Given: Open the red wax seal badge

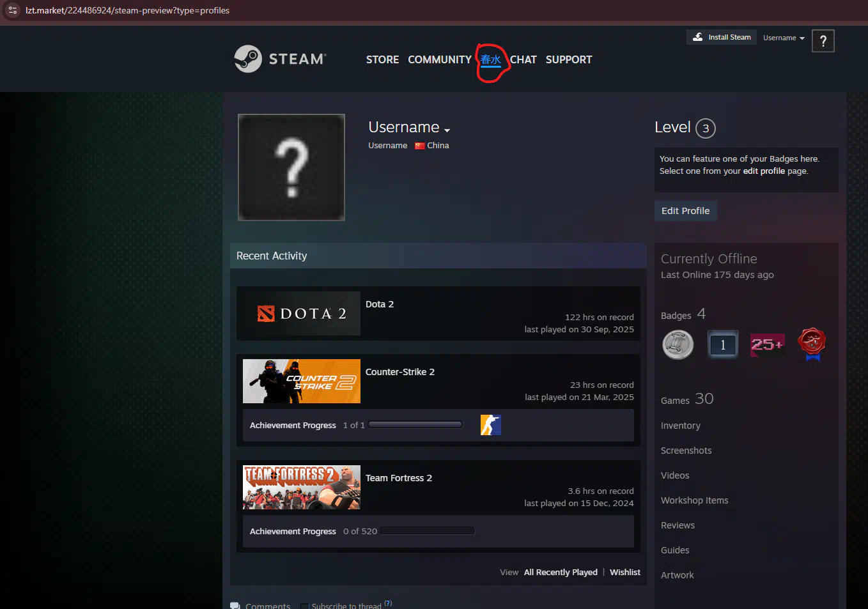Looking at the screenshot, I should [x=812, y=344].
